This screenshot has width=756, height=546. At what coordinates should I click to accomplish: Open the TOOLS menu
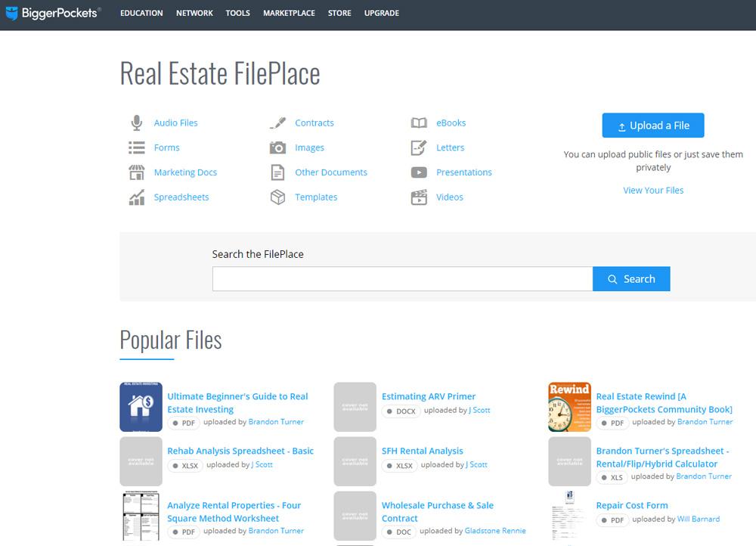(237, 13)
